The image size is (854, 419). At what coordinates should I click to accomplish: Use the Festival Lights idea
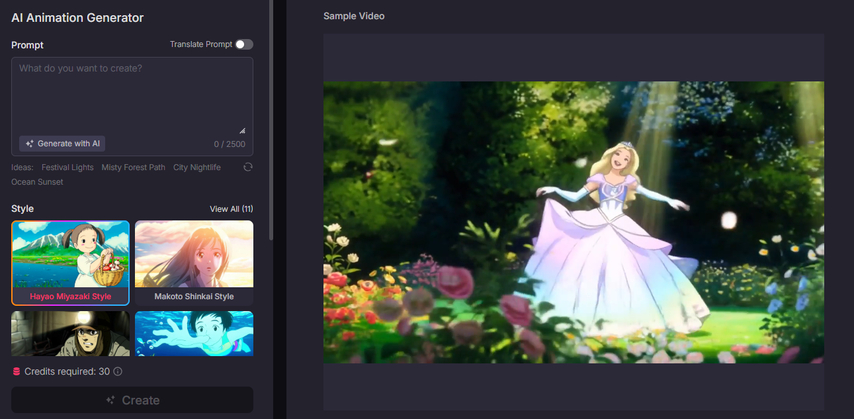click(x=68, y=167)
